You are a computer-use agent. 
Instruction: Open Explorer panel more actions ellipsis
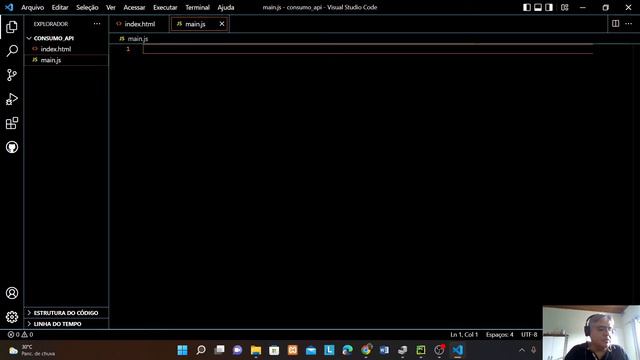click(97, 24)
